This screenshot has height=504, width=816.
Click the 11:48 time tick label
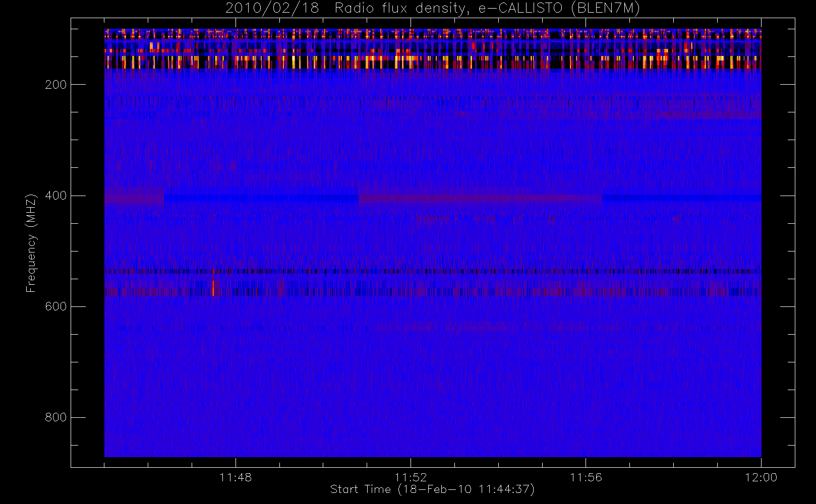(236, 477)
